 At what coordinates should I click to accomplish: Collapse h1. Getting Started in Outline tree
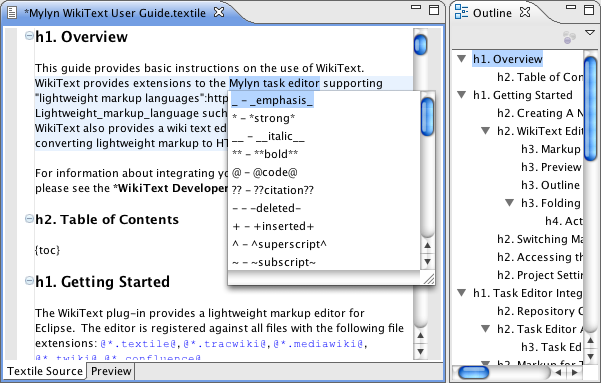pos(461,95)
